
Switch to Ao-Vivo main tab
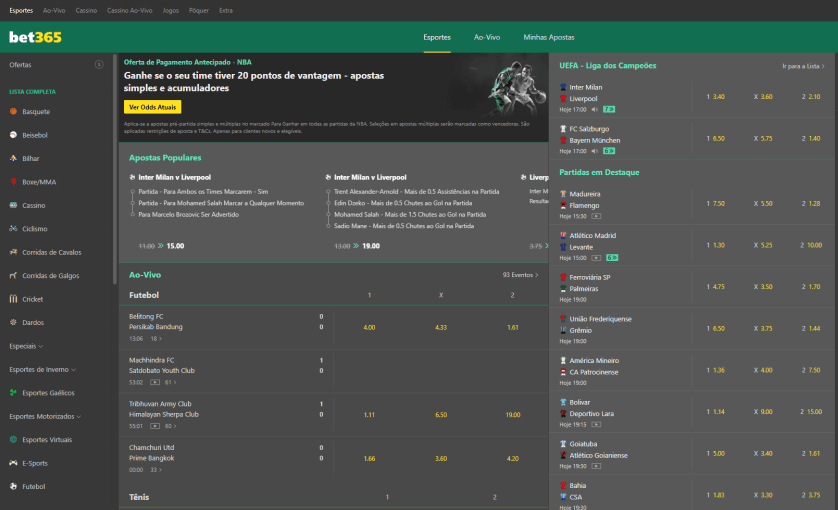click(487, 37)
